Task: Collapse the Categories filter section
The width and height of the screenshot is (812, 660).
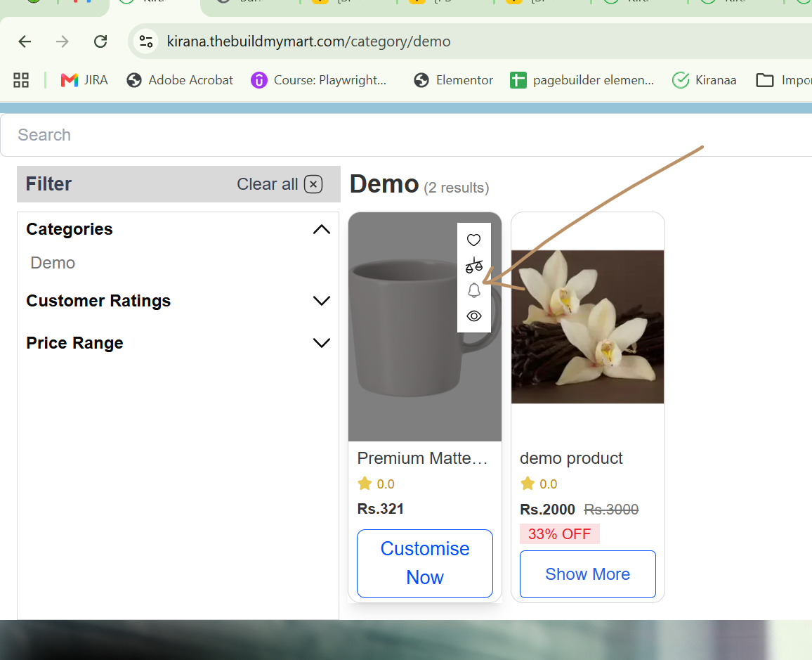Action: click(322, 229)
